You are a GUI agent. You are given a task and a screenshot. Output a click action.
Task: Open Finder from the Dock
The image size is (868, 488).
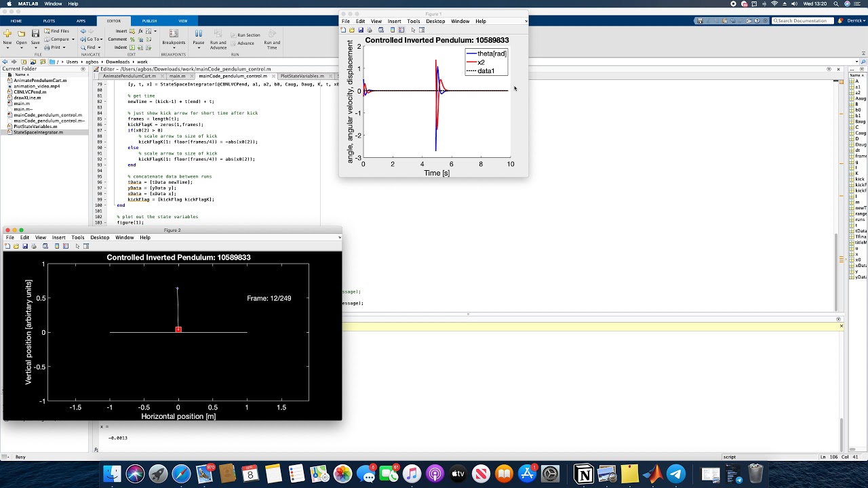pyautogui.click(x=112, y=474)
